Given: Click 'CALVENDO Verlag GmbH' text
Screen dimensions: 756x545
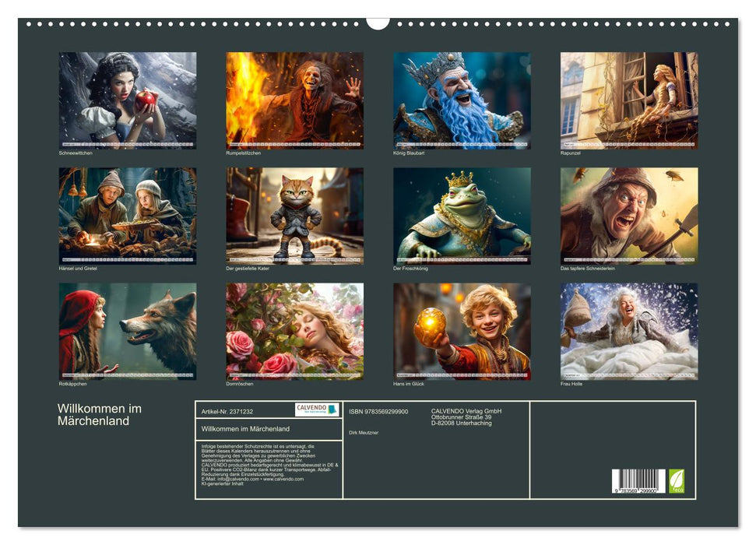Looking at the screenshot, I should tap(466, 411).
